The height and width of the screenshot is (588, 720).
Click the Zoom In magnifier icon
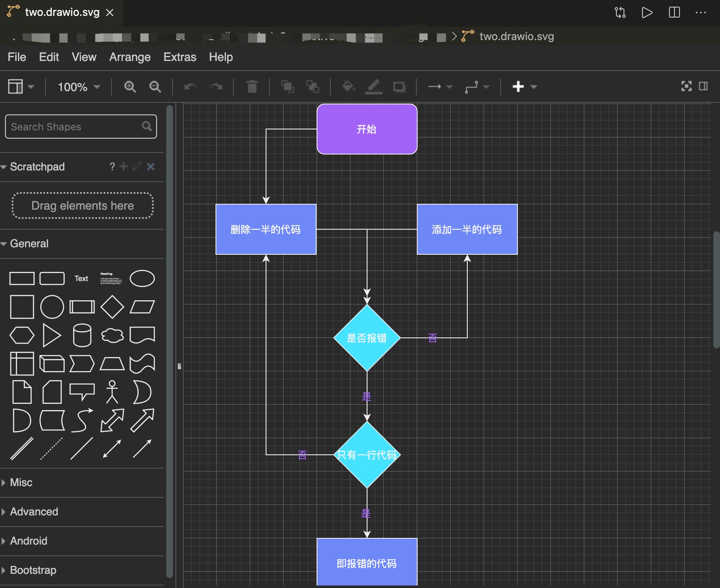pos(130,87)
